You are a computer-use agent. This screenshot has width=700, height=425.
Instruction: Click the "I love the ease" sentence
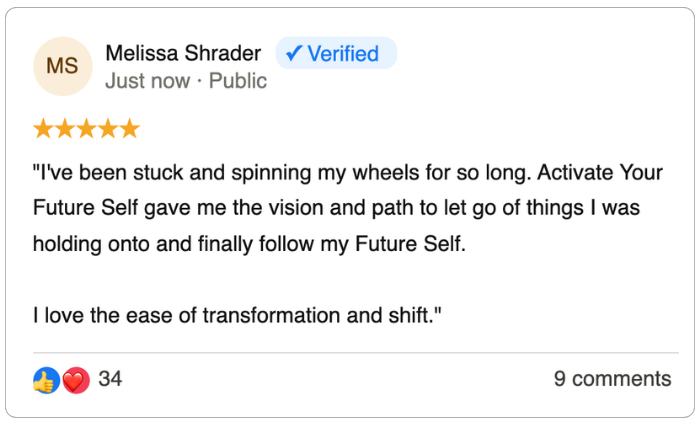238,315
